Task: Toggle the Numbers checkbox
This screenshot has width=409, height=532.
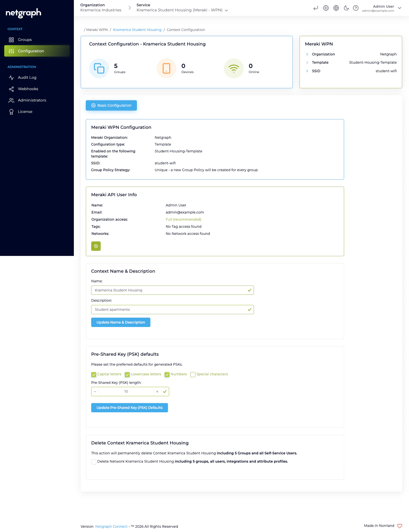Action: point(167,374)
